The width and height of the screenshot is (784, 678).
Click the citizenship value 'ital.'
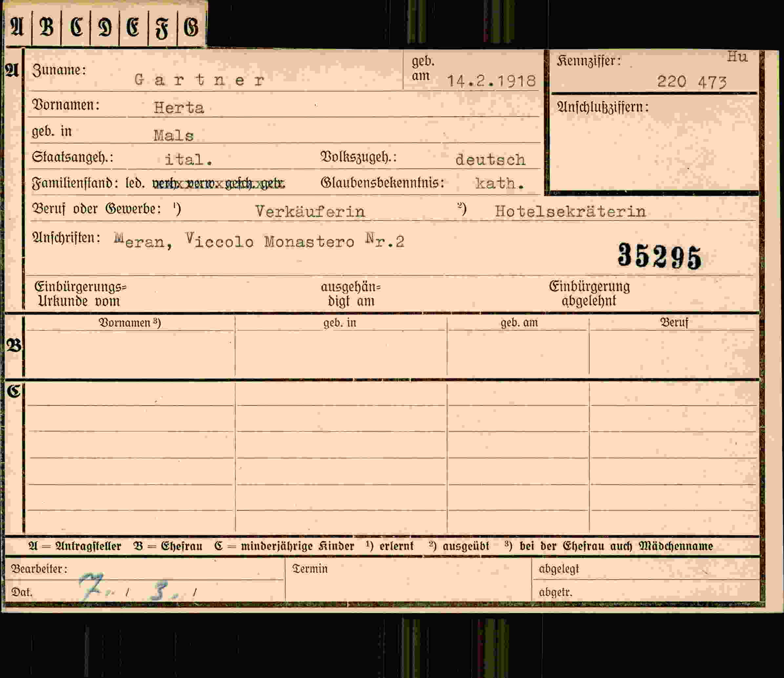(189, 159)
